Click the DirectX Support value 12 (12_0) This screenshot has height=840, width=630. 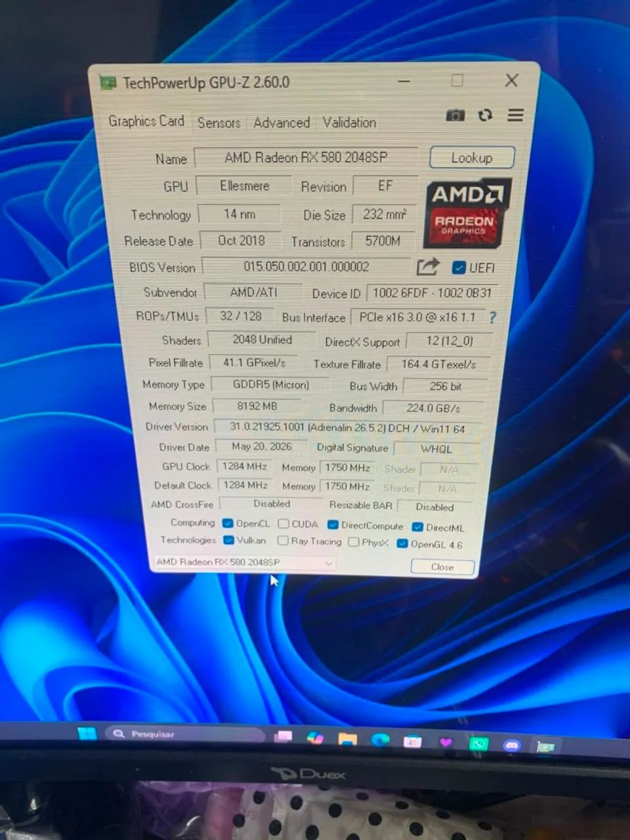point(450,341)
